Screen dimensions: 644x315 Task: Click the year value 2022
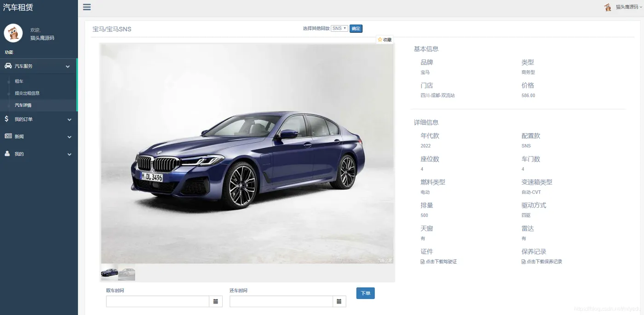(425, 146)
